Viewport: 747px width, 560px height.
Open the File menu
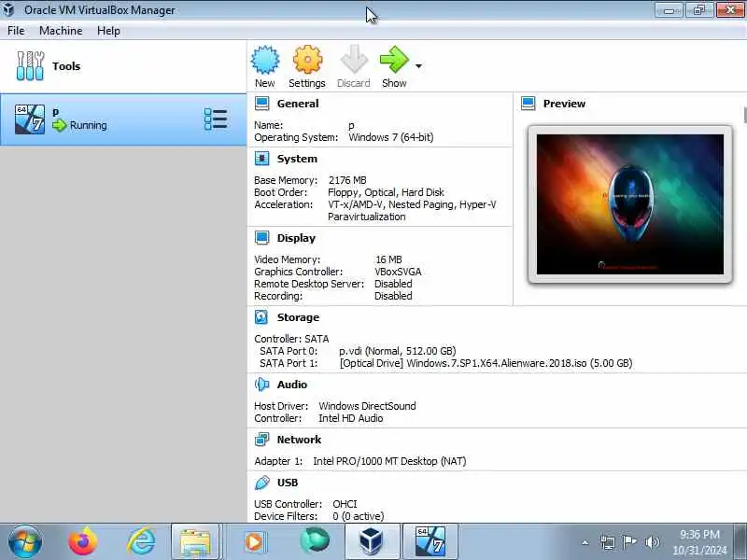click(x=16, y=31)
